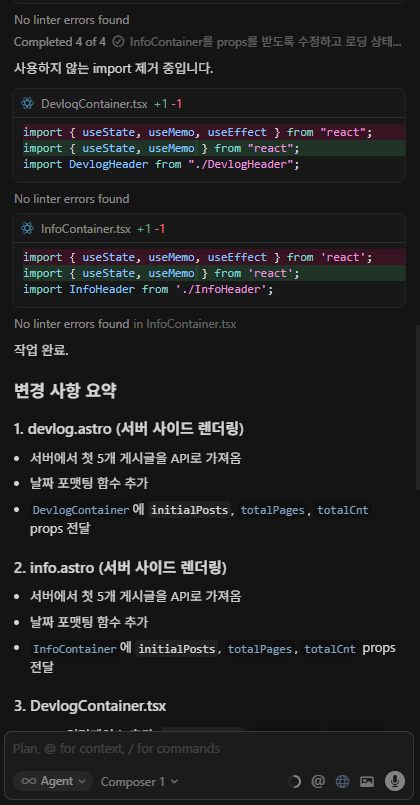Click InfoContainer.tsx in the linter result line
The height and width of the screenshot is (805, 420).
(192, 324)
